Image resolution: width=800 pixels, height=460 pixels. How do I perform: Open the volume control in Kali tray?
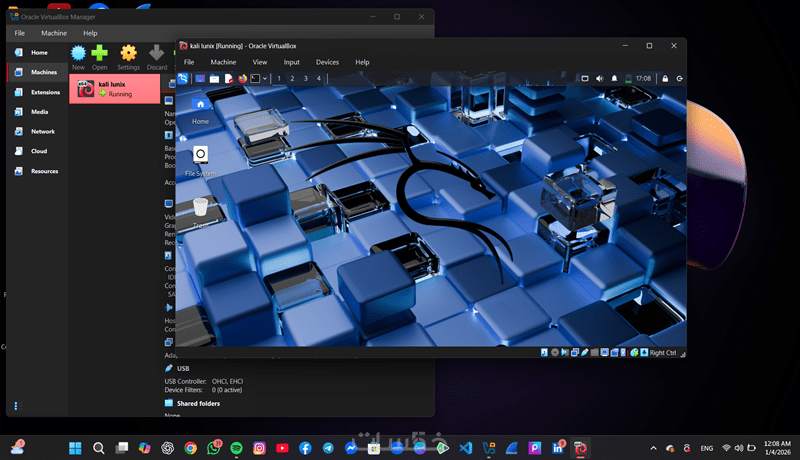click(x=599, y=79)
